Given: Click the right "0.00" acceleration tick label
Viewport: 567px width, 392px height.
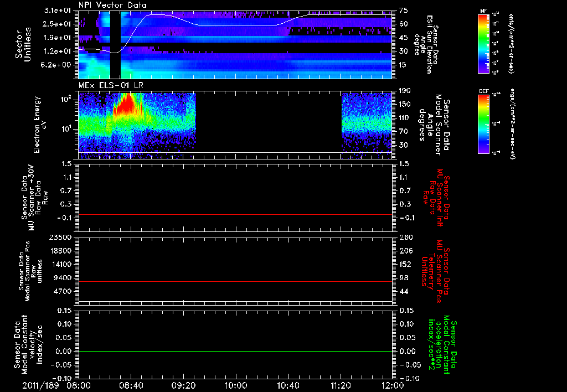Looking at the screenshot, I should [x=407, y=351].
